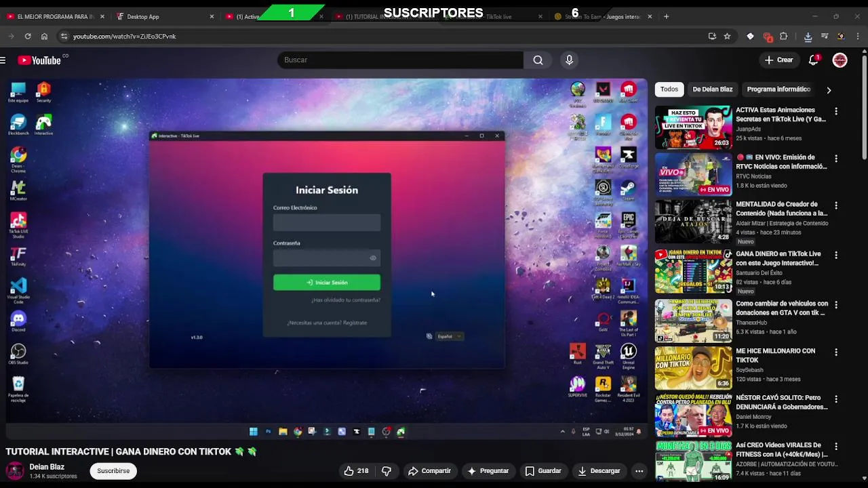This screenshot has height=488, width=868.
Task: Select the Todos filter chip
Action: (669, 89)
